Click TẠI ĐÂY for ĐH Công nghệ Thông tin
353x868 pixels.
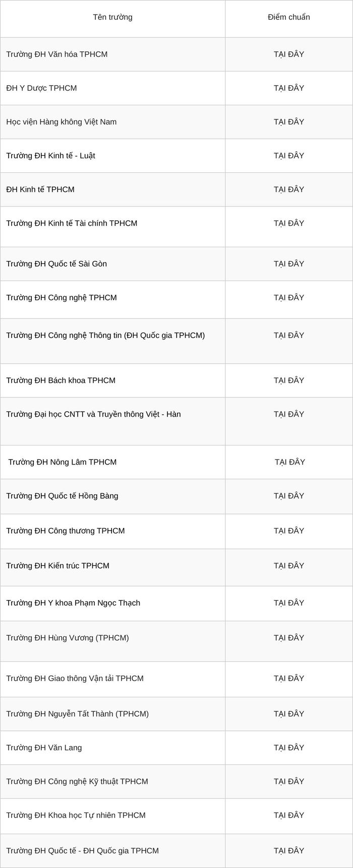(289, 336)
